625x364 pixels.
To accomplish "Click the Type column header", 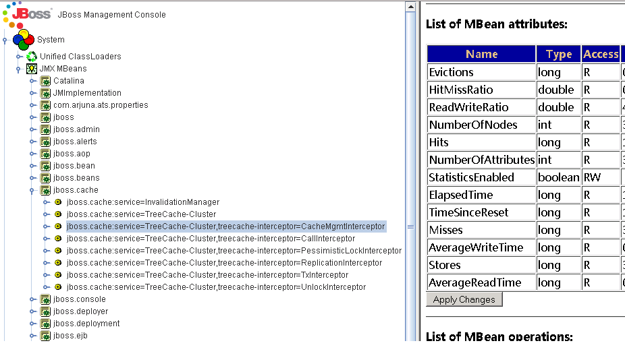I will 558,54.
